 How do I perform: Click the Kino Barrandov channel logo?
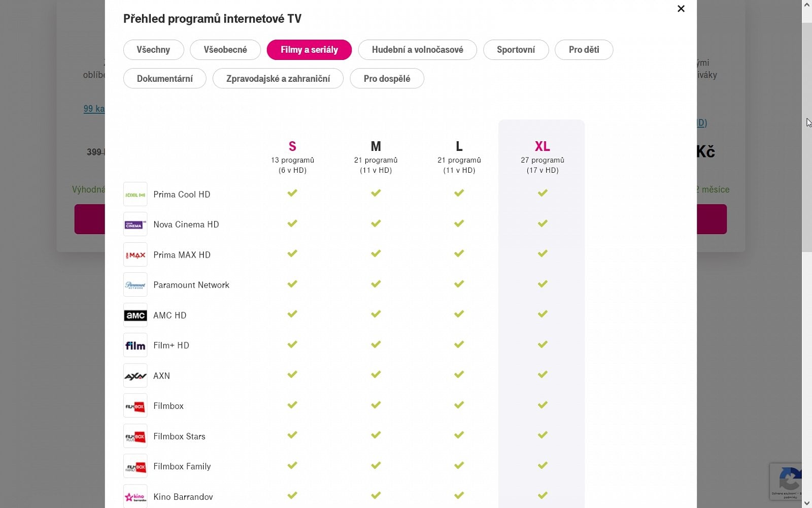[x=135, y=496]
